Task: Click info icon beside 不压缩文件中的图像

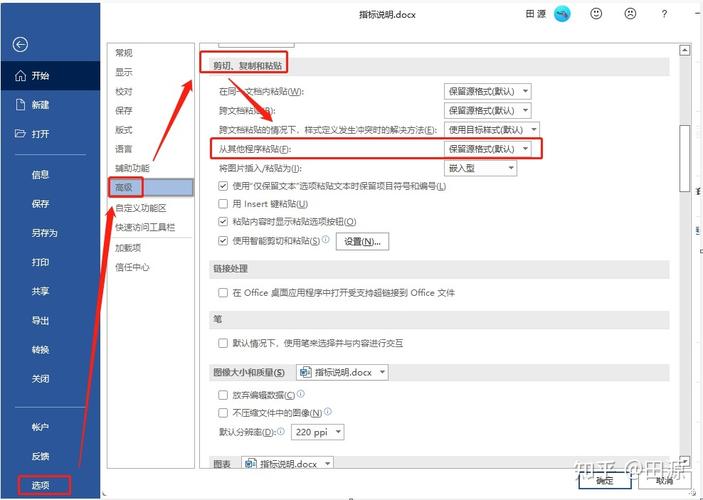Action: click(x=328, y=412)
